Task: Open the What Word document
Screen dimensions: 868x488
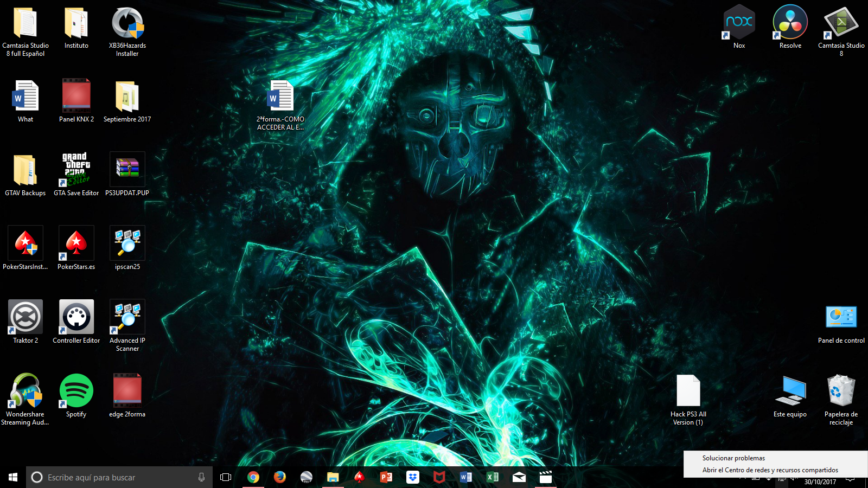Action: 25,101
